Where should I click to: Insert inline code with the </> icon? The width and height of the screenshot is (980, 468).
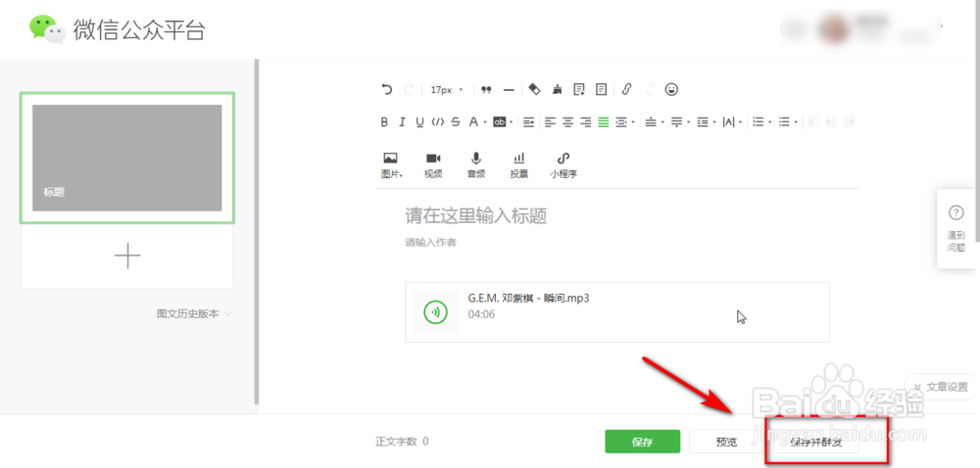pos(437,122)
